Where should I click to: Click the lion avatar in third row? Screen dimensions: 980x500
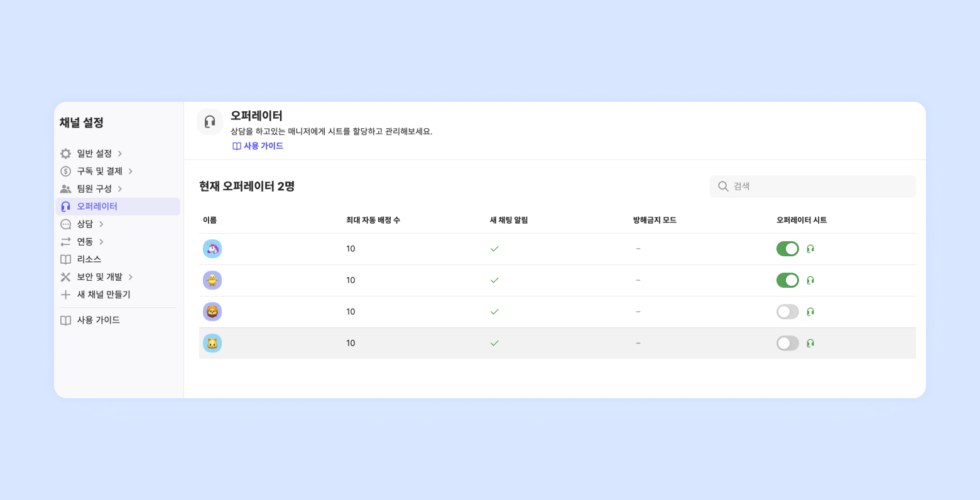tap(212, 312)
